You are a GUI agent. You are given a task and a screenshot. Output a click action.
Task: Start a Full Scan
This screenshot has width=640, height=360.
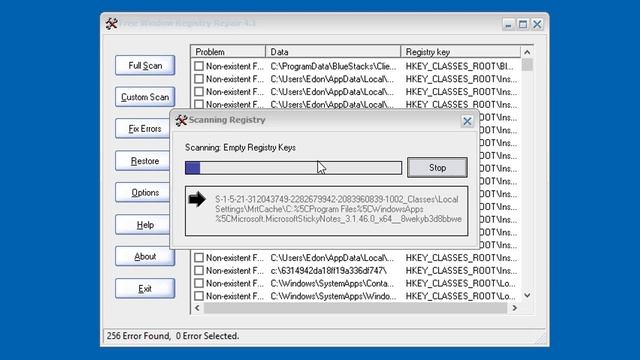click(x=145, y=65)
